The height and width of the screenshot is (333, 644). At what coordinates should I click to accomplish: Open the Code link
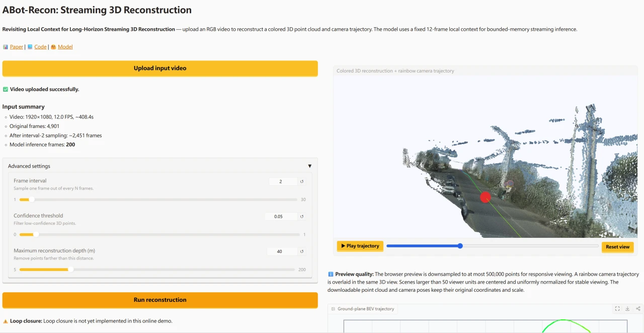click(40, 47)
